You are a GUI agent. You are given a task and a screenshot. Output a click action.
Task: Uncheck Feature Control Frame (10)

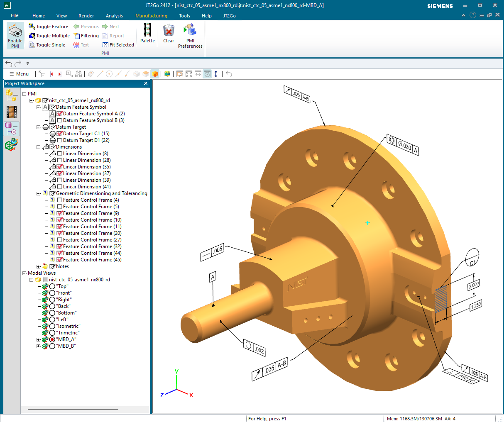[59, 220]
